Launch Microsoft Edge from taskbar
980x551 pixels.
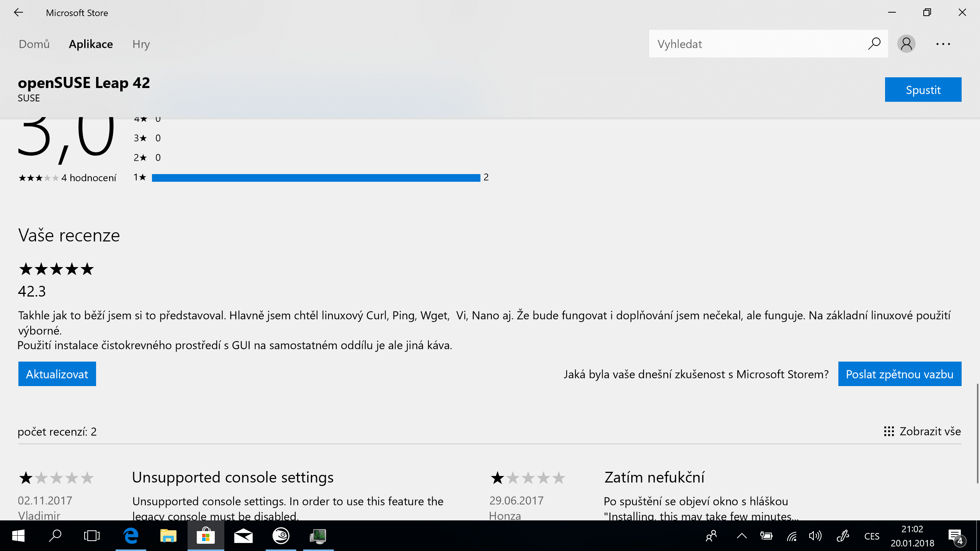tap(131, 536)
